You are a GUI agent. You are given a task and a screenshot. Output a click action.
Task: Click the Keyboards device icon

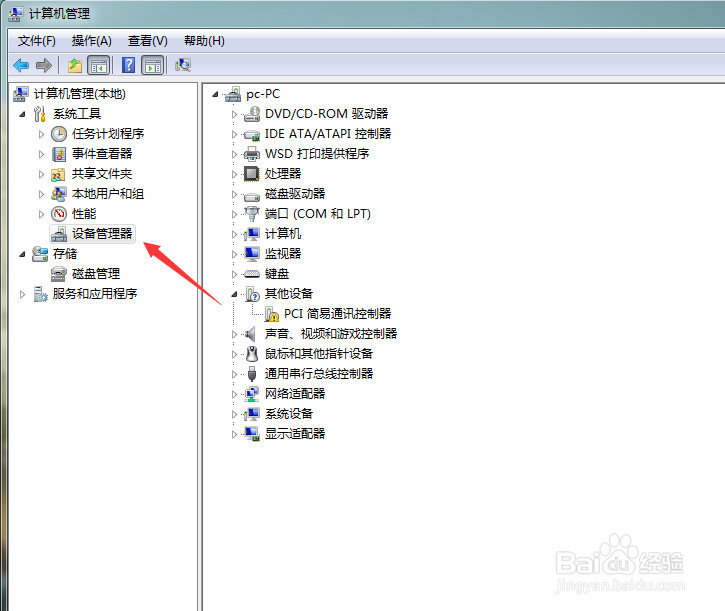252,274
